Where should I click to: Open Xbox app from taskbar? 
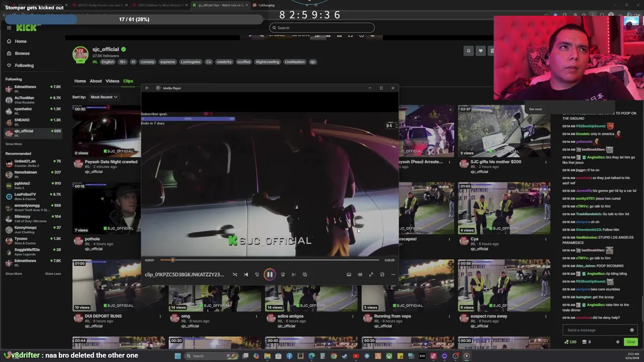tap(389, 356)
